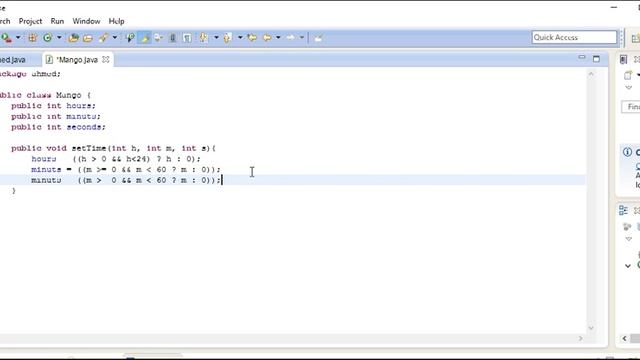Image resolution: width=640 pixels, height=360 pixels.
Task: Click the Run launch toolbar icon
Action: (6, 38)
